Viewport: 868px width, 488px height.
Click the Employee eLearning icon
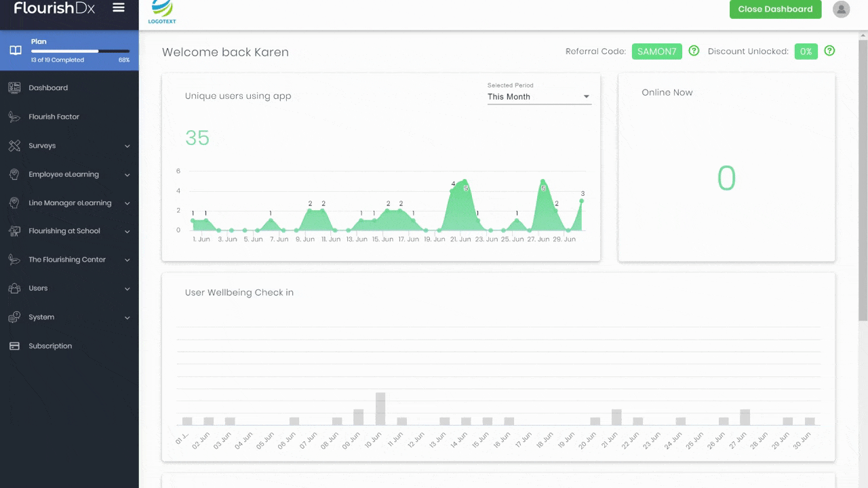click(x=14, y=174)
